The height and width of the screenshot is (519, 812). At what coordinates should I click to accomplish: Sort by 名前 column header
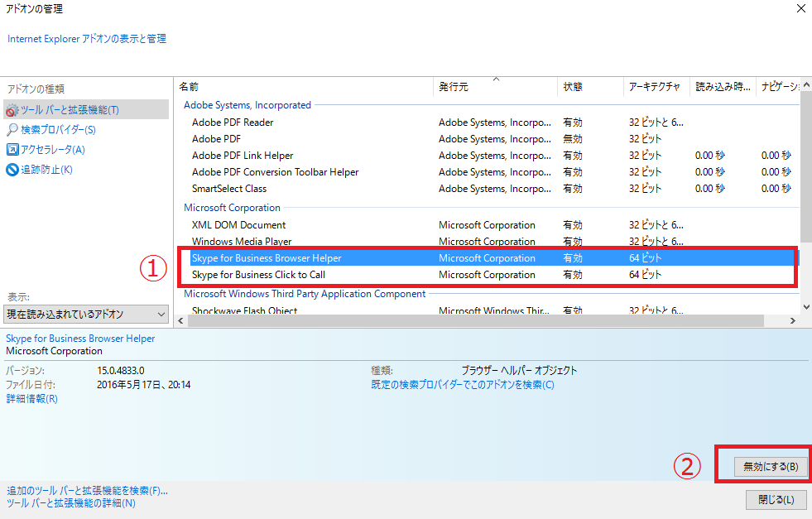point(304,86)
